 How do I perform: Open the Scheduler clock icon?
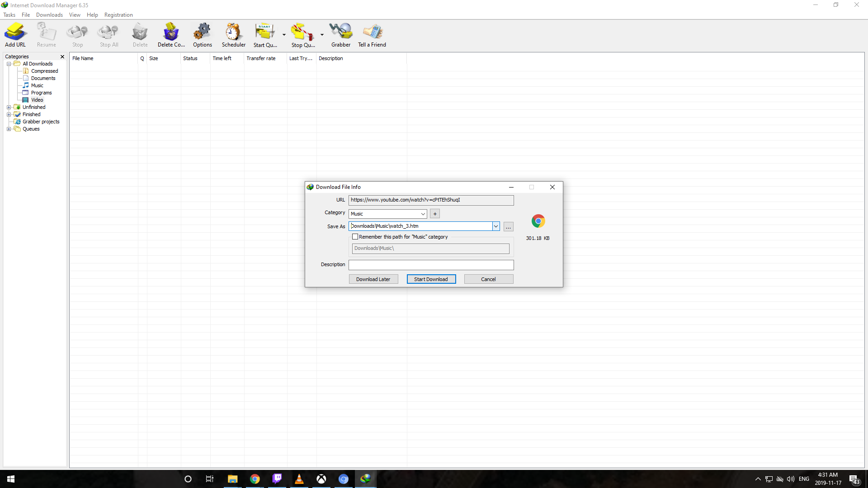click(233, 35)
